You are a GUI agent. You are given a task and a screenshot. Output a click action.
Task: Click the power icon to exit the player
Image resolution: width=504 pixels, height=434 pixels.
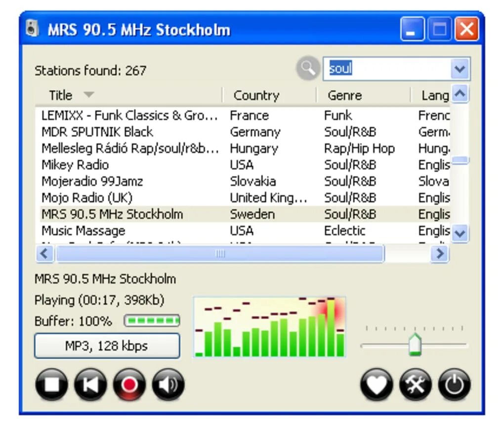pyautogui.click(x=454, y=385)
